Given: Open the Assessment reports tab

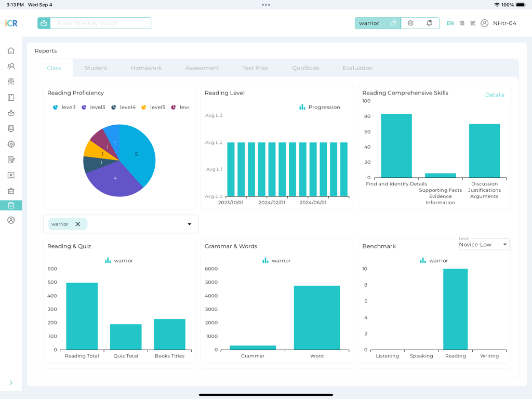Looking at the screenshot, I should pos(202,68).
